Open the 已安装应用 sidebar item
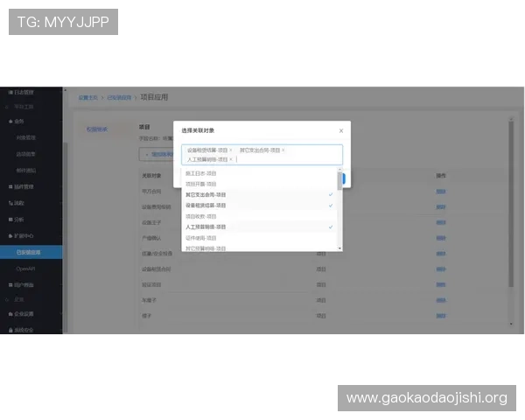Viewport: 525px width, 420px height. tap(31, 252)
